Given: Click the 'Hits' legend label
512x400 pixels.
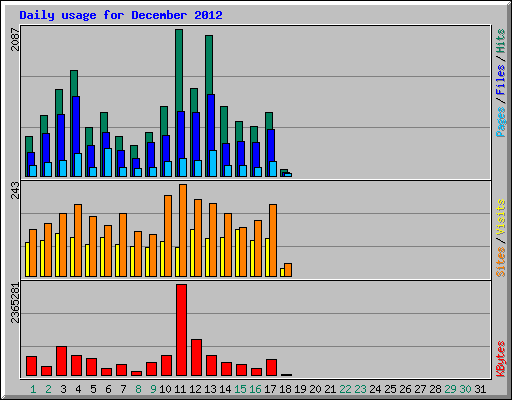Looking at the screenshot, I should [500, 41].
